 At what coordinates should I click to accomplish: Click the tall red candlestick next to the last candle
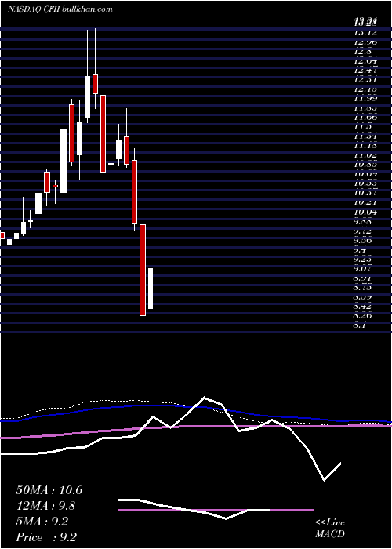tap(143, 270)
